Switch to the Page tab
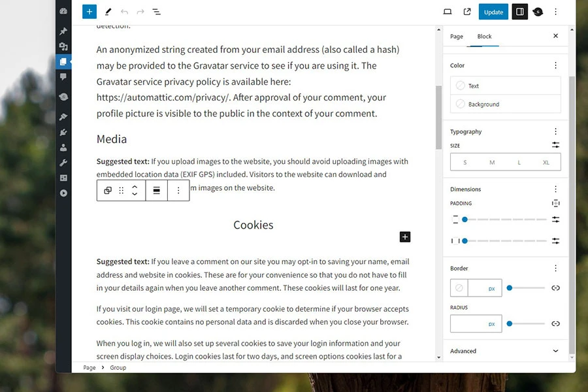 [456, 36]
